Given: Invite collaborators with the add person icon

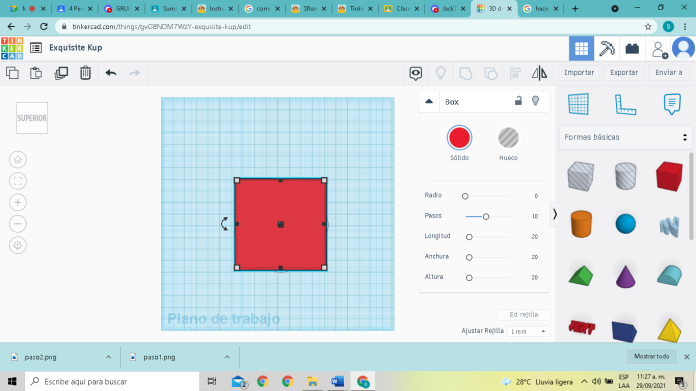Looking at the screenshot, I should 659,49.
